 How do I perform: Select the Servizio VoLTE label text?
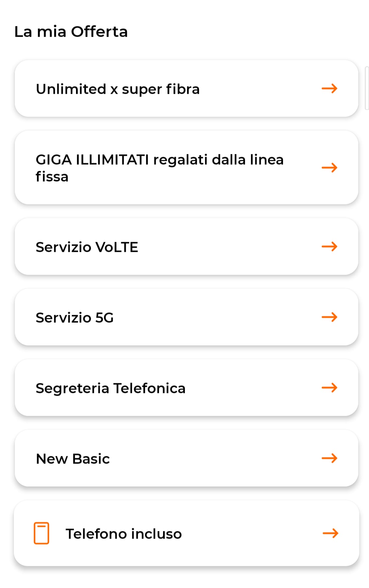point(87,247)
